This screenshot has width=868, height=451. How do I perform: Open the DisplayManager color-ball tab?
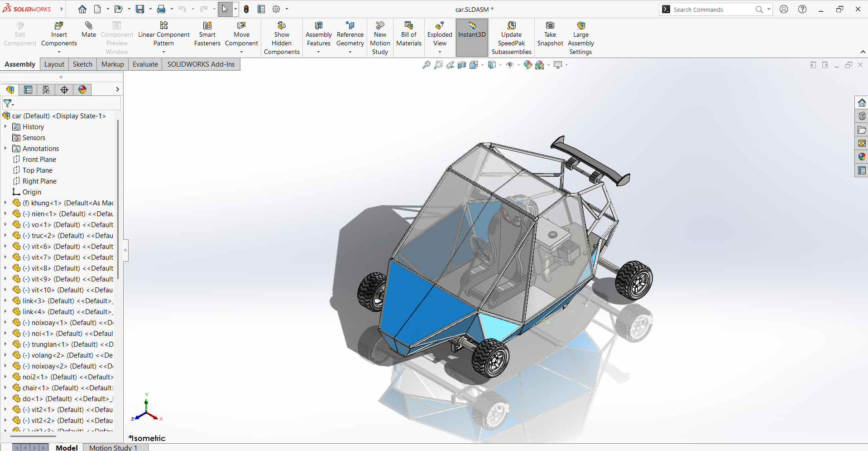coord(82,90)
